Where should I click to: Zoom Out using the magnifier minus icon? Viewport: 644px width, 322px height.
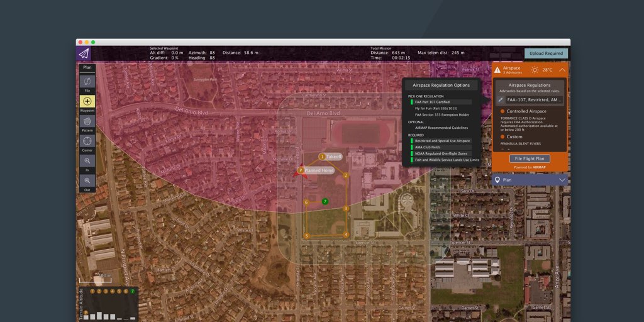[87, 180]
